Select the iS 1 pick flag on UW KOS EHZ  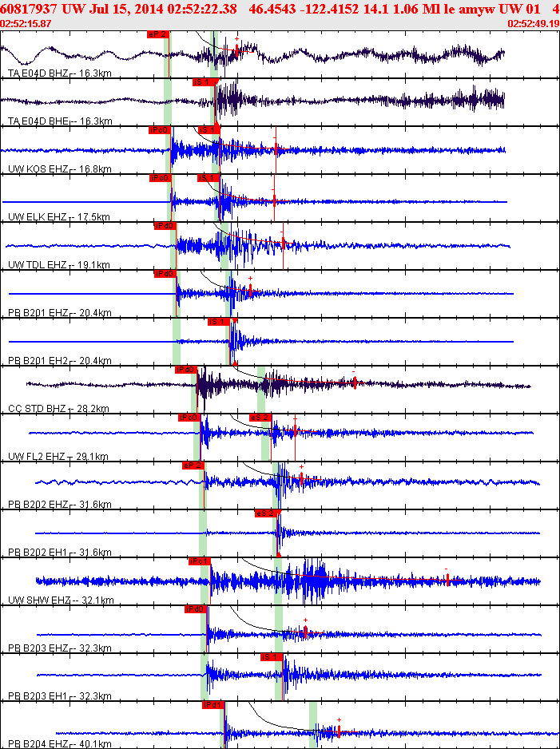209,130
